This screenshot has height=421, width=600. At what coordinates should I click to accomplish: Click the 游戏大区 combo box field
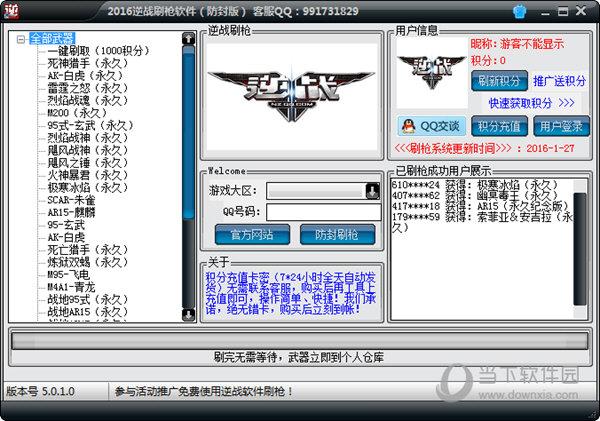point(323,191)
